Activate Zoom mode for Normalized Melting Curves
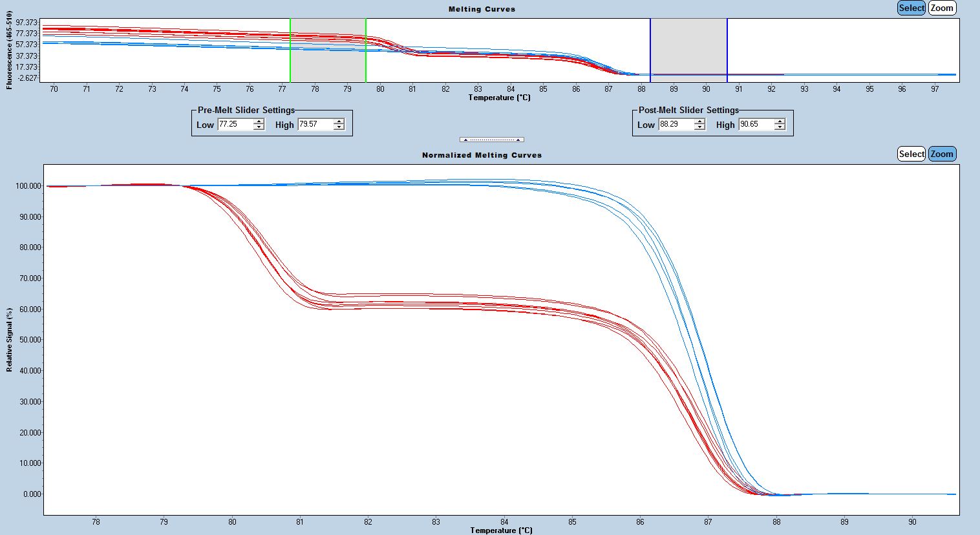 [942, 154]
